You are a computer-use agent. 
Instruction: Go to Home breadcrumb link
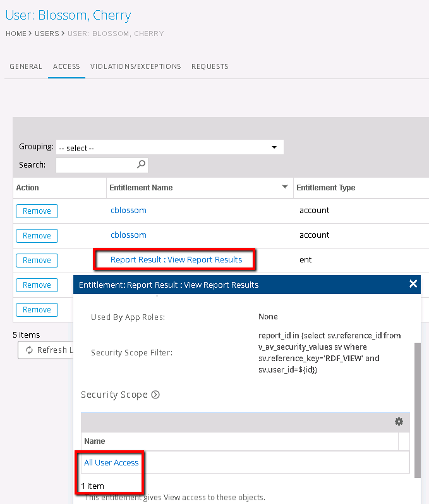point(16,34)
